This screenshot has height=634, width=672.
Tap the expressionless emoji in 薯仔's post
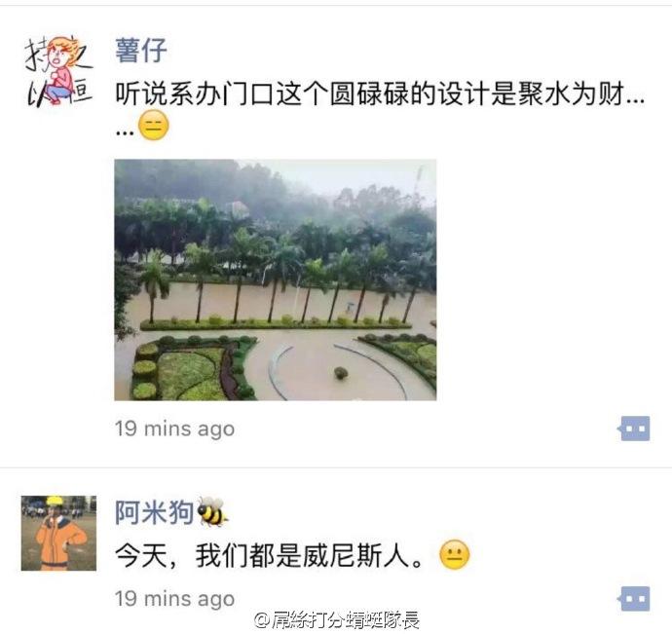pos(154,126)
